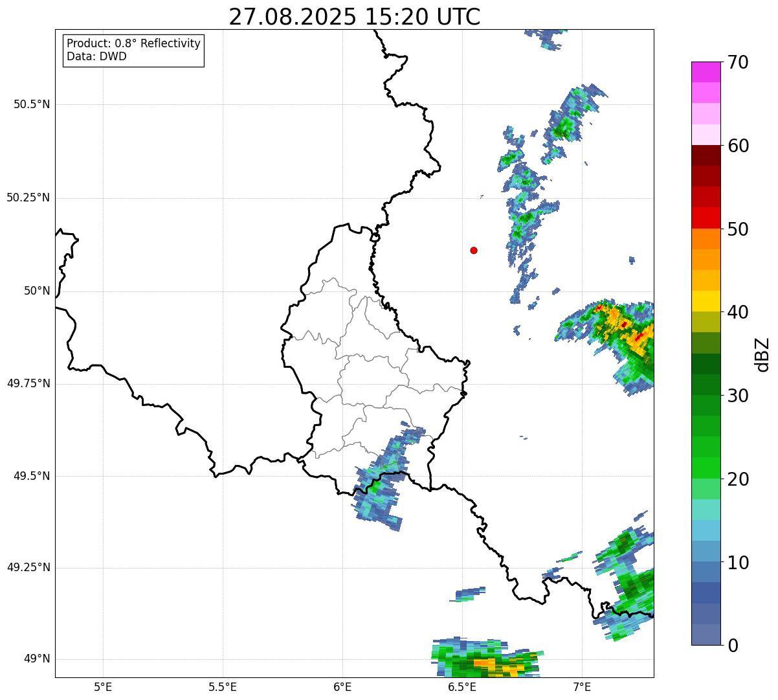Viewport: 778px width, 700px height.
Task: Pick the gray-blue bottom band above 0
Action: pos(706,635)
